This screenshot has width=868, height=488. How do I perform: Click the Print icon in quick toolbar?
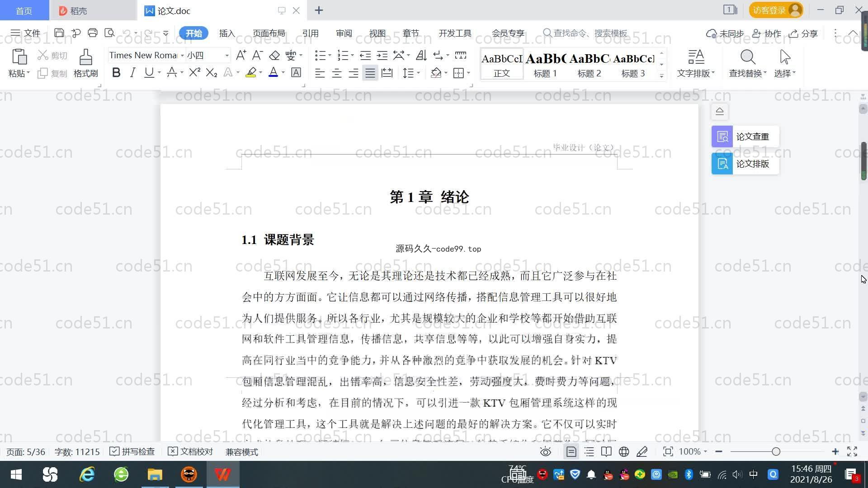(x=93, y=33)
